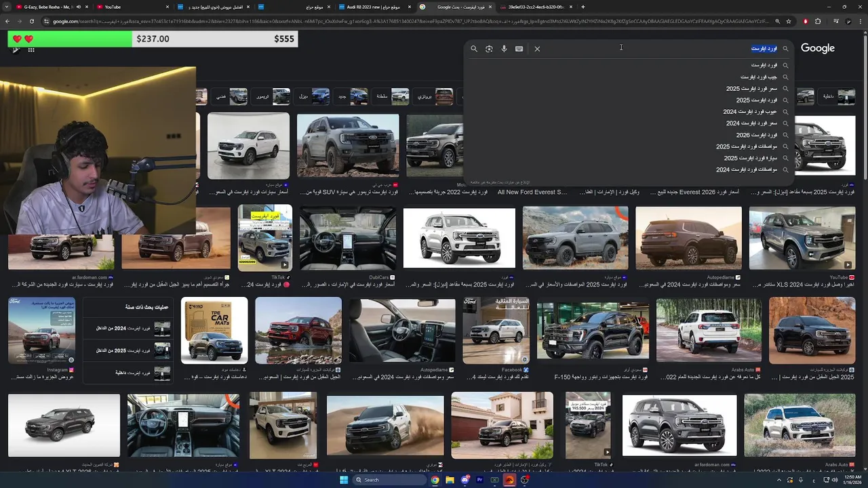Select suggestion 'فورد ايفرست 2026'
Screen dimensions: 868x488
629,135
